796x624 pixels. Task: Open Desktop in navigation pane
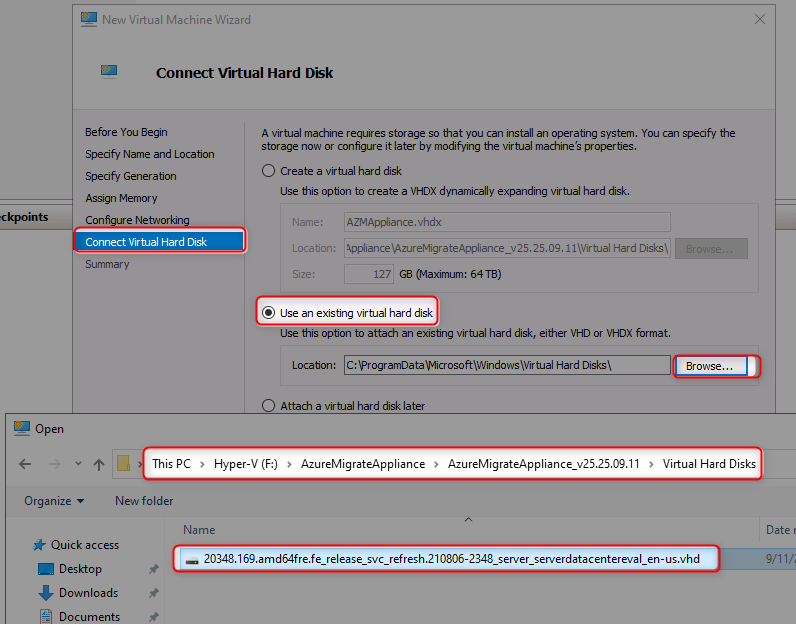click(80, 569)
